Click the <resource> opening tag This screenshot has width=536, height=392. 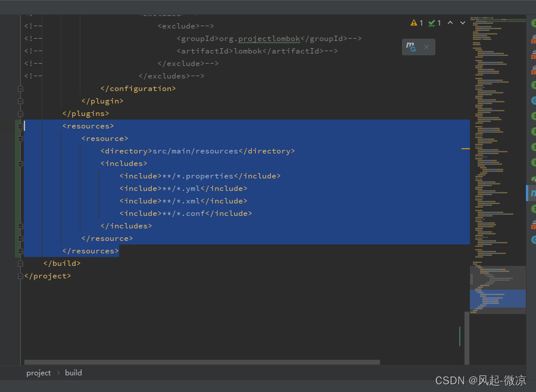tap(105, 139)
